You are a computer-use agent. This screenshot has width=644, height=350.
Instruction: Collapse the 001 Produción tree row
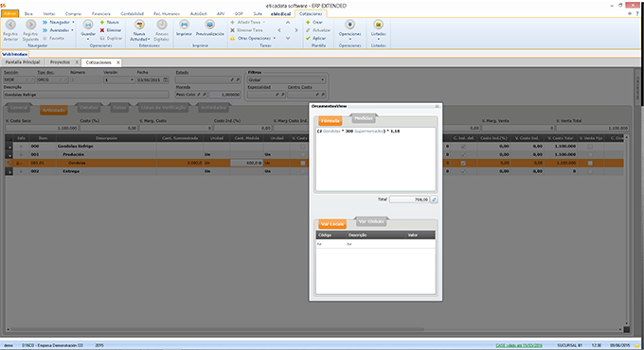[x=9, y=155]
